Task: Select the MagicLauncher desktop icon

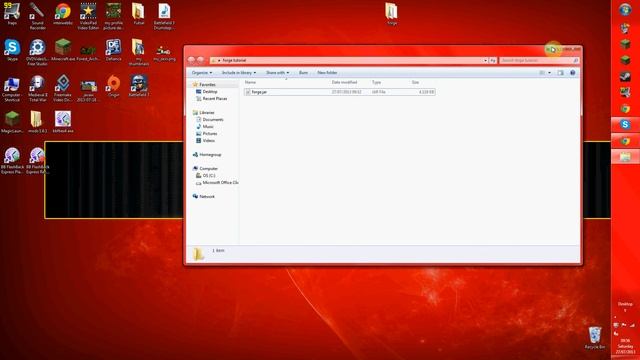Action: point(12,122)
